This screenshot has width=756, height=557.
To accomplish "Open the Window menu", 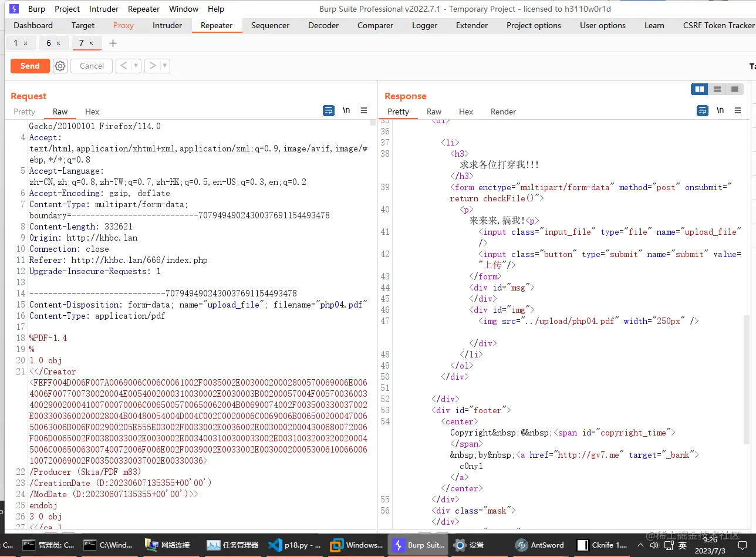I will pyautogui.click(x=184, y=9).
